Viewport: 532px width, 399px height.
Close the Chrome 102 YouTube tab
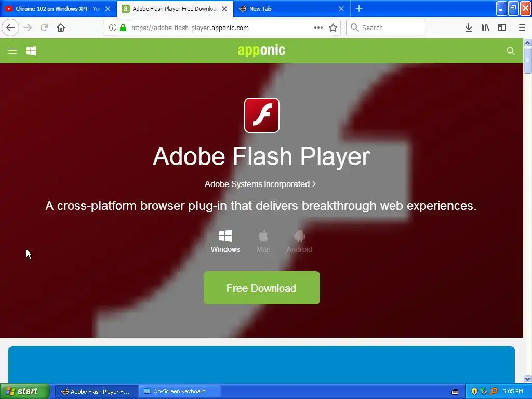click(x=108, y=9)
